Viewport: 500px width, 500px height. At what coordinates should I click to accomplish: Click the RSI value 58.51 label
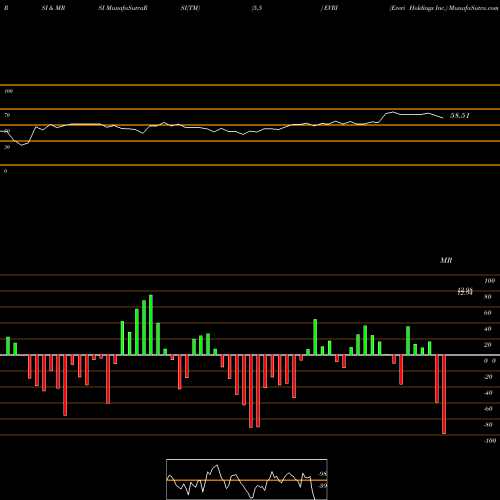460,116
